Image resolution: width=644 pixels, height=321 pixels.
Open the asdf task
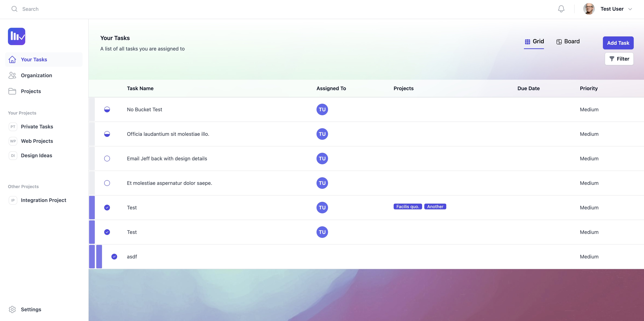132,257
